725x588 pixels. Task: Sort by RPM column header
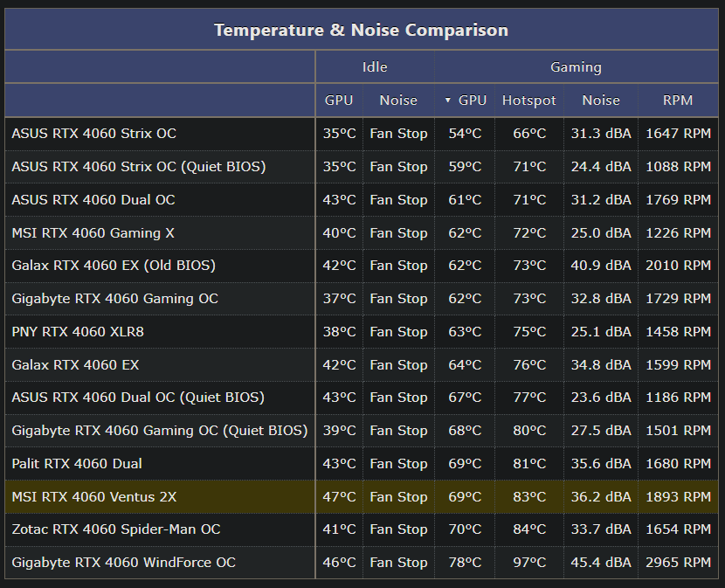(678, 100)
